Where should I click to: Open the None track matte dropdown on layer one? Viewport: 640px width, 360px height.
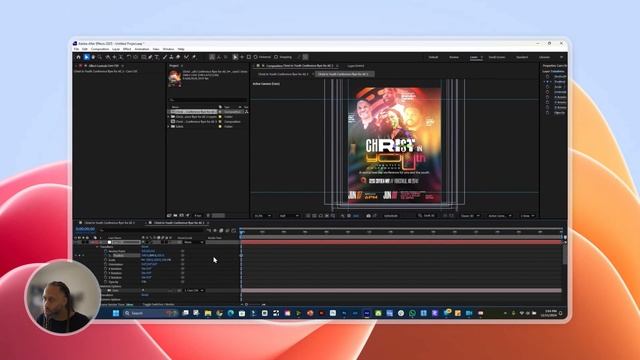coord(193,242)
